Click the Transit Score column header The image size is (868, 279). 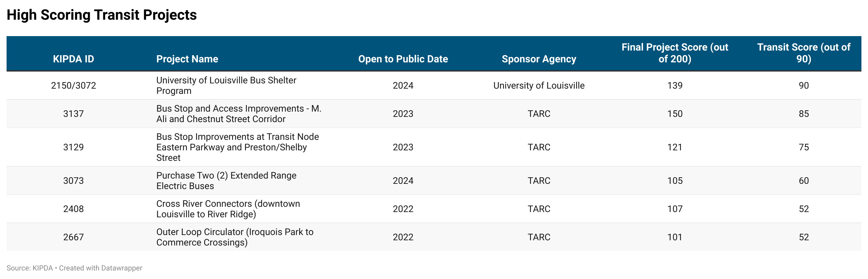(x=804, y=53)
